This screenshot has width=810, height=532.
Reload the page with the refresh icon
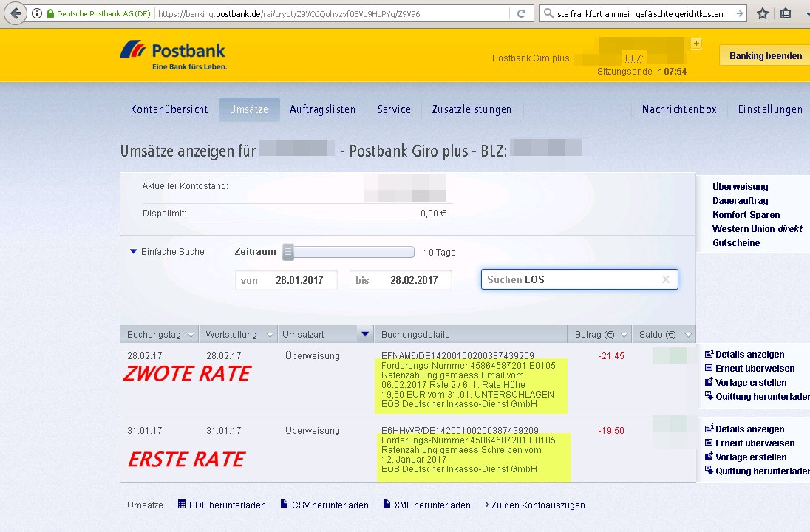(x=521, y=13)
